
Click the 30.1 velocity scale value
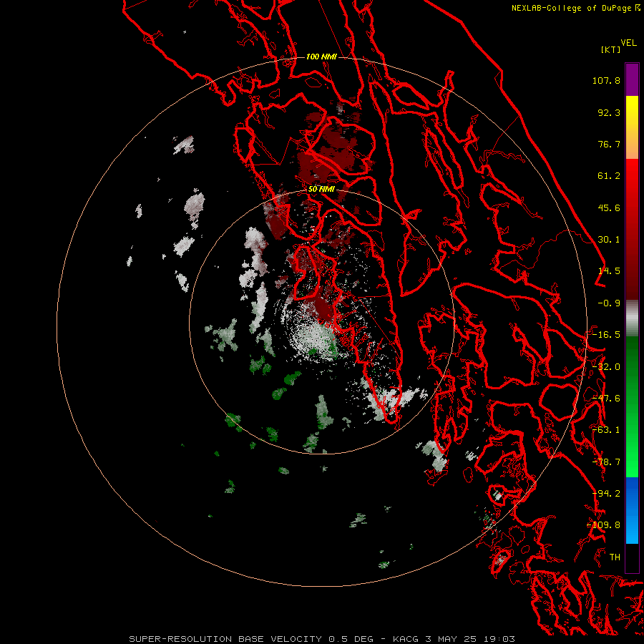(x=609, y=240)
